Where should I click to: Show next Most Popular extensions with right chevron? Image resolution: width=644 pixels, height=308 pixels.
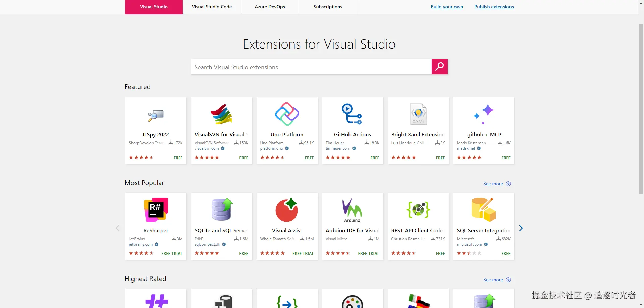click(521, 228)
